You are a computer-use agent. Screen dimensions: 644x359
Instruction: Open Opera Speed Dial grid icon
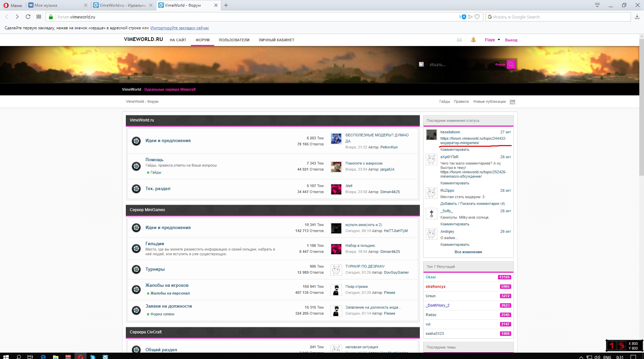coord(39,17)
